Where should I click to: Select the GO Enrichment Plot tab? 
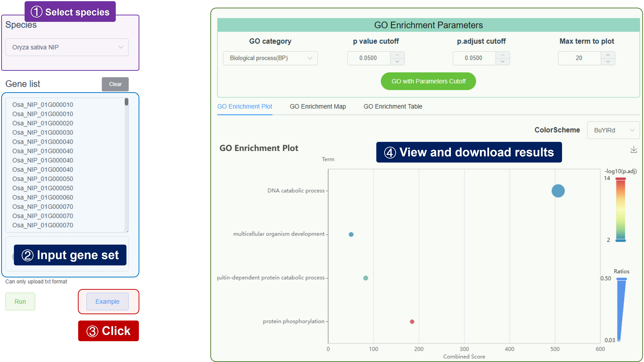coord(244,106)
